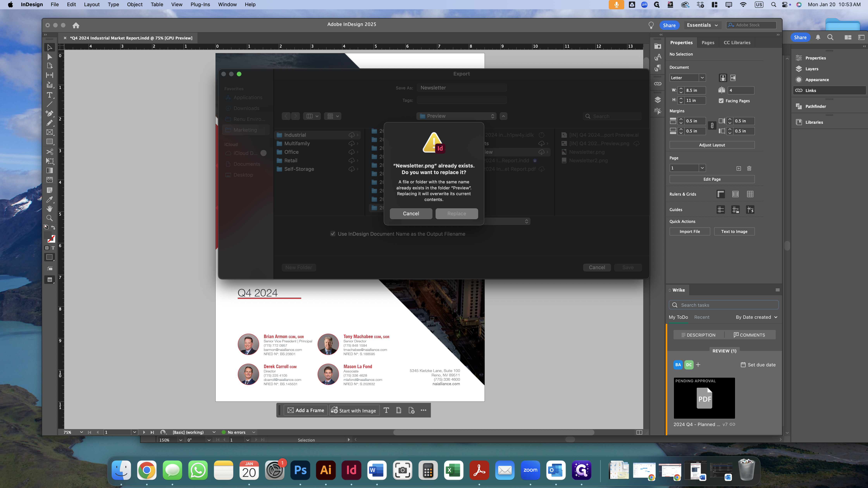Select the Type tool
Viewport: 868px width, 488px height.
tap(50, 95)
